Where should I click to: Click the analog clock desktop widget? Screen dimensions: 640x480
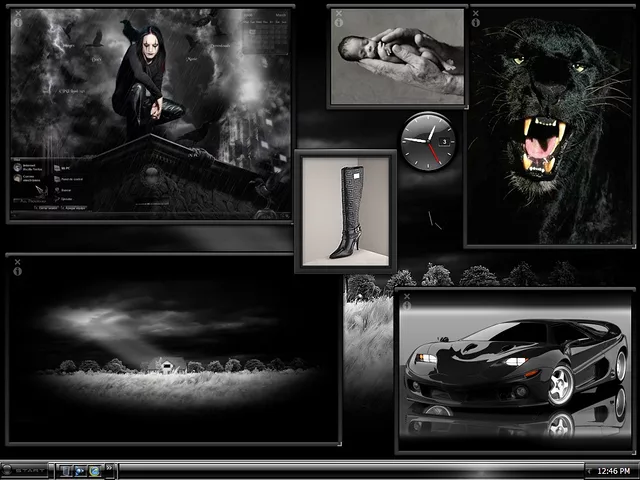pos(428,141)
